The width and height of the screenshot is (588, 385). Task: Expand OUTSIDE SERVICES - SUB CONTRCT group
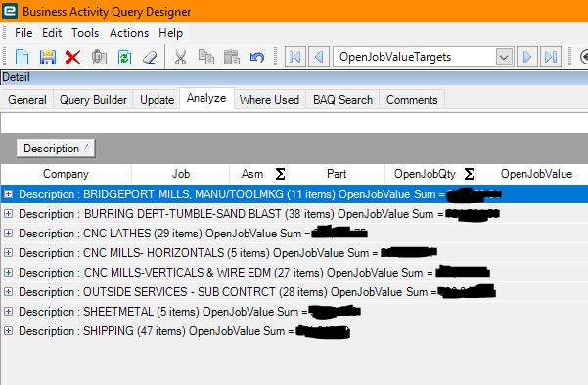[8, 292]
